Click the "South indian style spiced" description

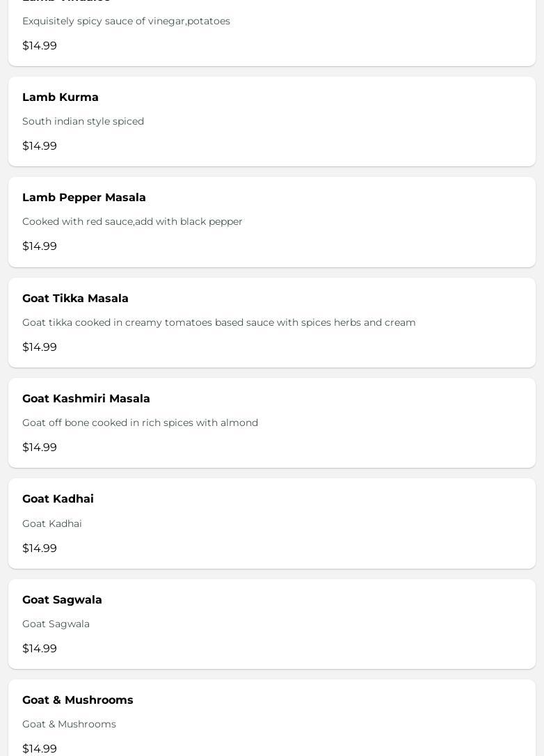[x=83, y=122]
